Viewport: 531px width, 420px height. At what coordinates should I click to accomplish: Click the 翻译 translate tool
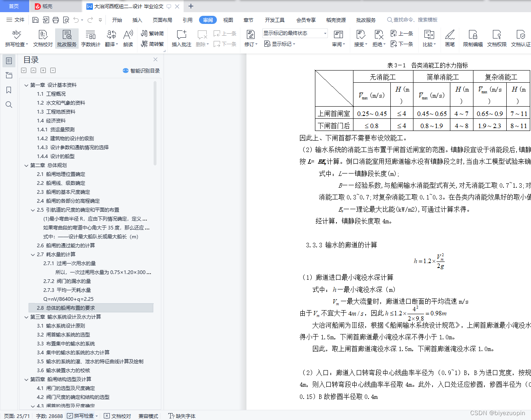pos(111,39)
